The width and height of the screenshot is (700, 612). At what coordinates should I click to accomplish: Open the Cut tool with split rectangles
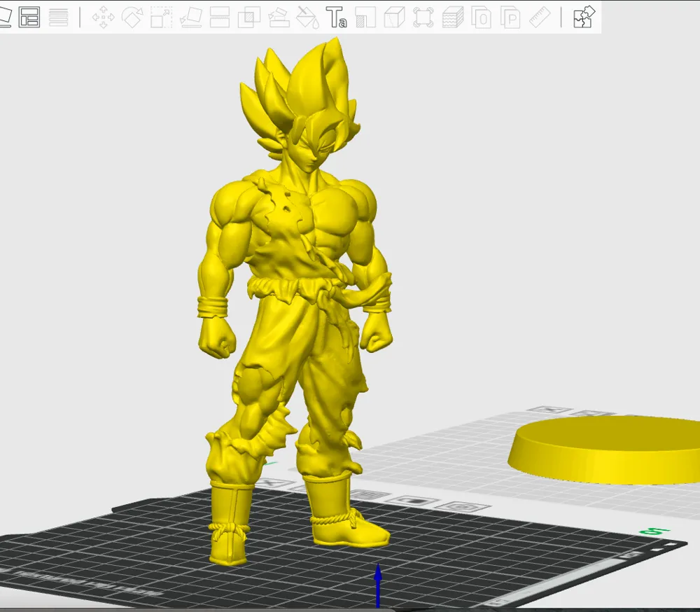pyautogui.click(x=220, y=18)
